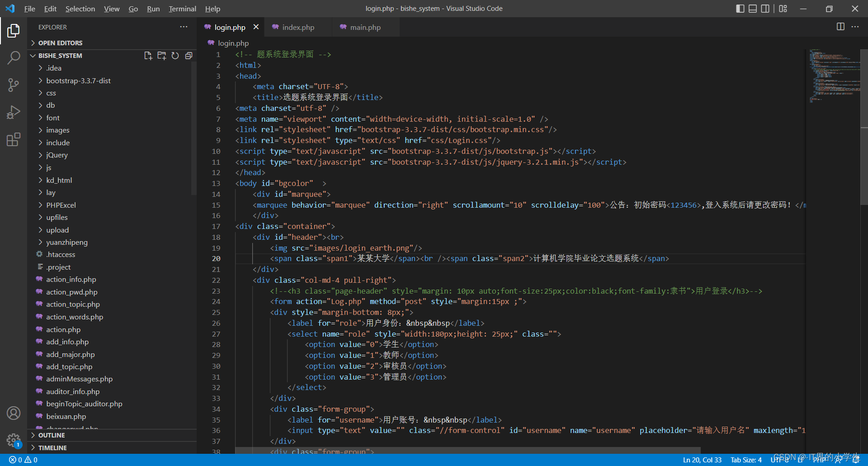Open beixuan.php in explorer
Viewport: 868px width, 466px height.
[x=112, y=417]
